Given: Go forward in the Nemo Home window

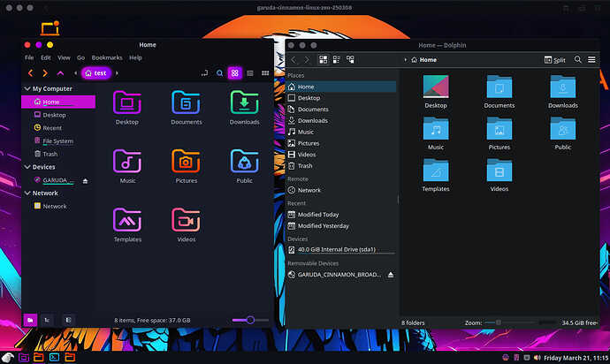Looking at the screenshot, I should 45,73.
